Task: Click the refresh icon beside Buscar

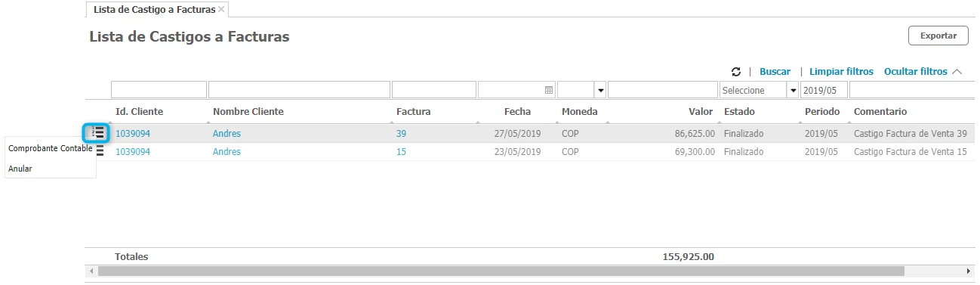Action: click(x=736, y=71)
